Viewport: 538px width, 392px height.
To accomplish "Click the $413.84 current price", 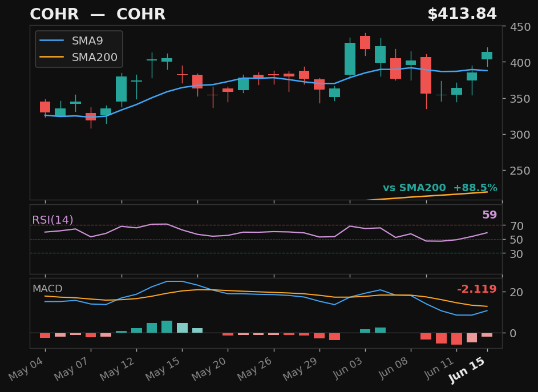I will pos(462,14).
